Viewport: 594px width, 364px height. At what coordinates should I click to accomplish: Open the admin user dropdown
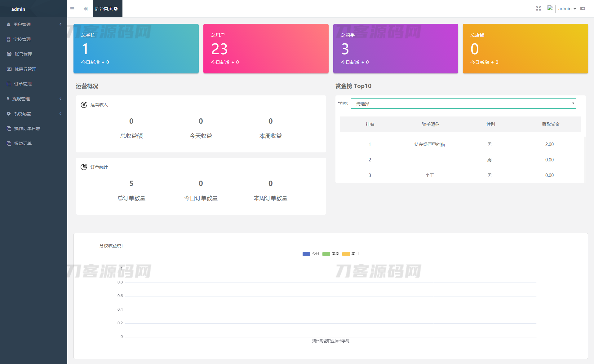[x=567, y=9]
